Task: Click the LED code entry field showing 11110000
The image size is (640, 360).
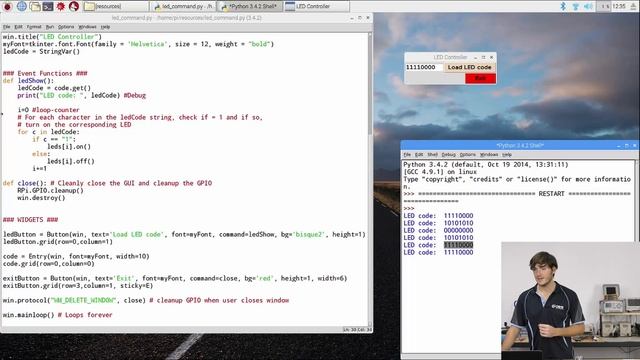Action: pyautogui.click(x=424, y=67)
